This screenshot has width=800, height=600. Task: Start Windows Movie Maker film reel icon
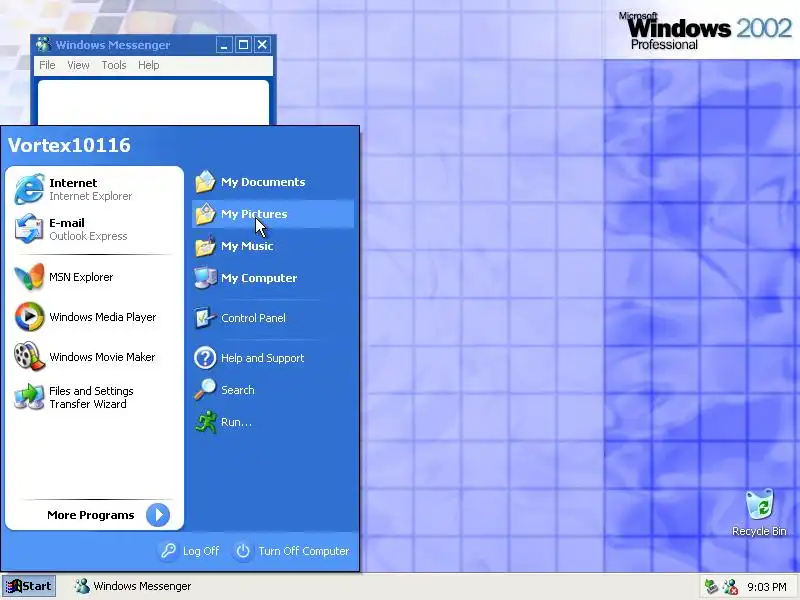click(29, 357)
